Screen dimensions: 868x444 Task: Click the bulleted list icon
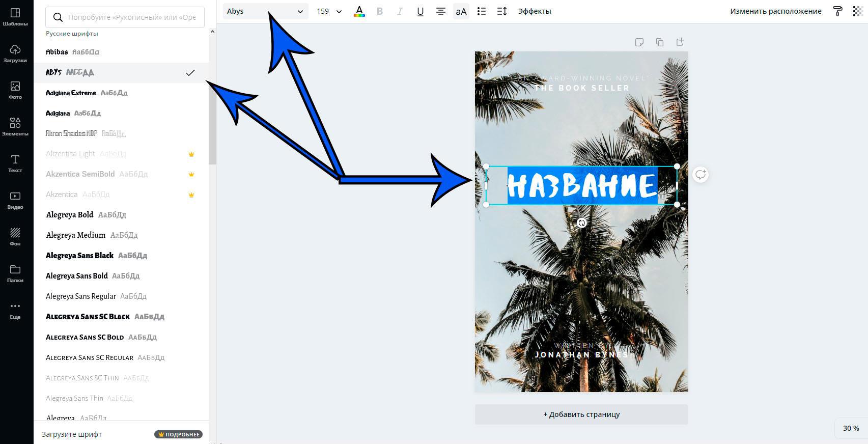pos(482,11)
